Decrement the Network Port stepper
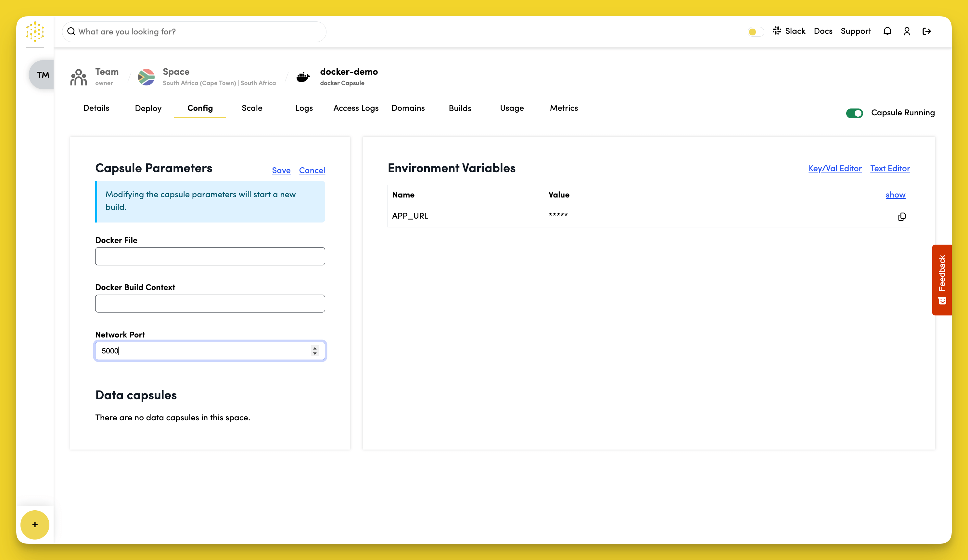 314,353
